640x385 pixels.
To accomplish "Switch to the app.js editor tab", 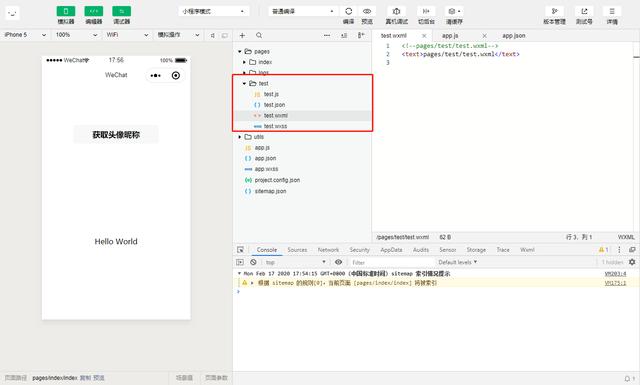I will (x=450, y=36).
